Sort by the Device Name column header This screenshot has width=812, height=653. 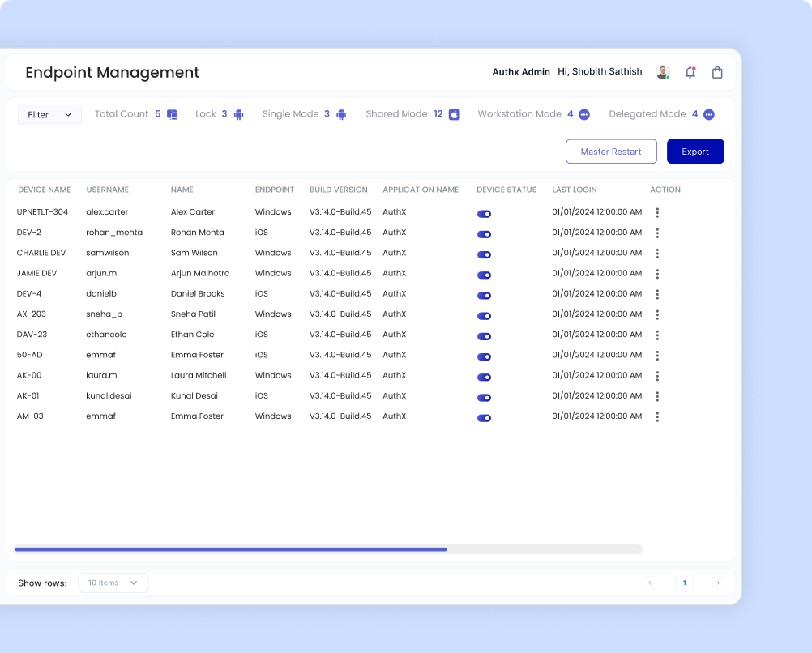[44, 190]
